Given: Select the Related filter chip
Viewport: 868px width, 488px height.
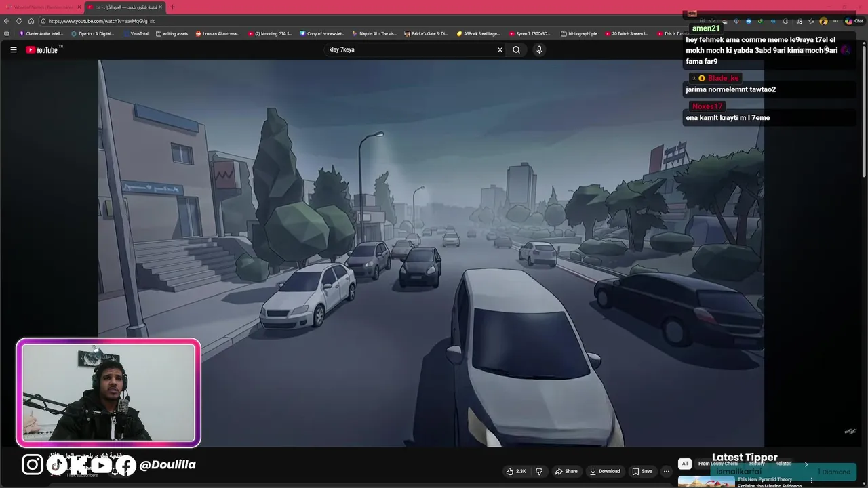Looking at the screenshot, I should (x=783, y=464).
